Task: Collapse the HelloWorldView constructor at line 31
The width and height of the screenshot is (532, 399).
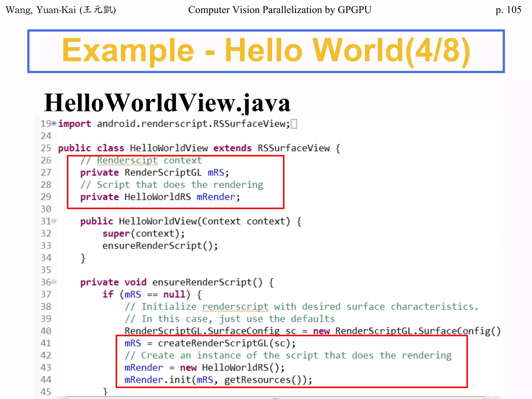Action: 54,221
